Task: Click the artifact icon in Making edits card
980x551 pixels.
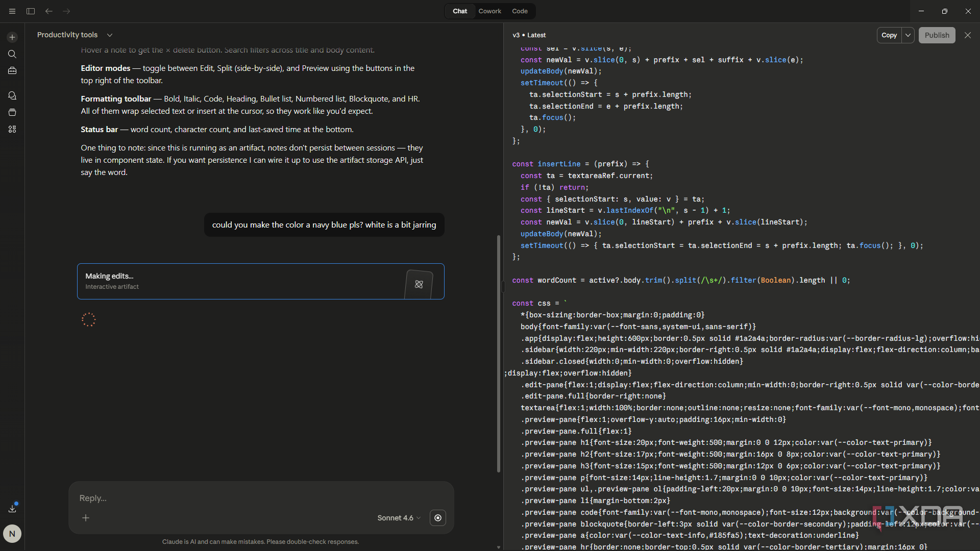Action: coord(419,284)
